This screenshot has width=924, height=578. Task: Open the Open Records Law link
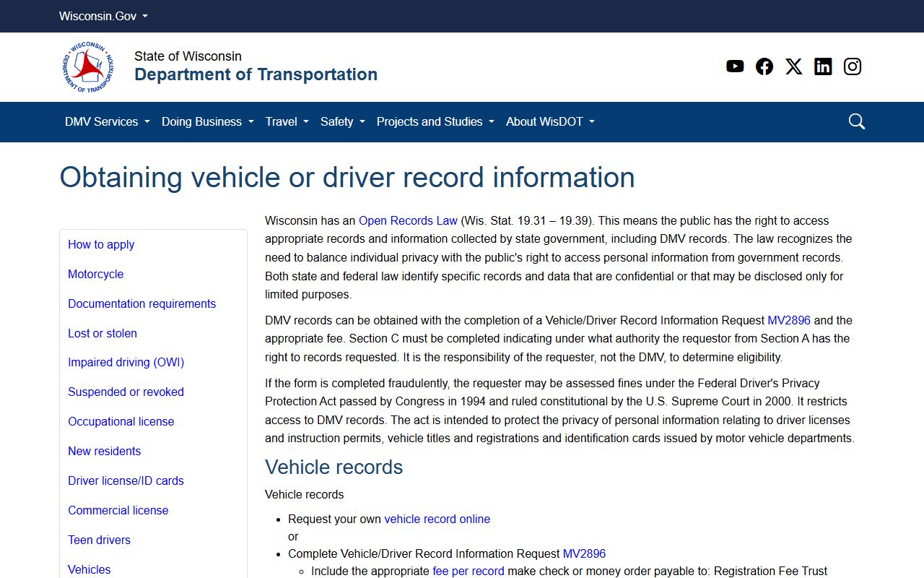pos(408,220)
